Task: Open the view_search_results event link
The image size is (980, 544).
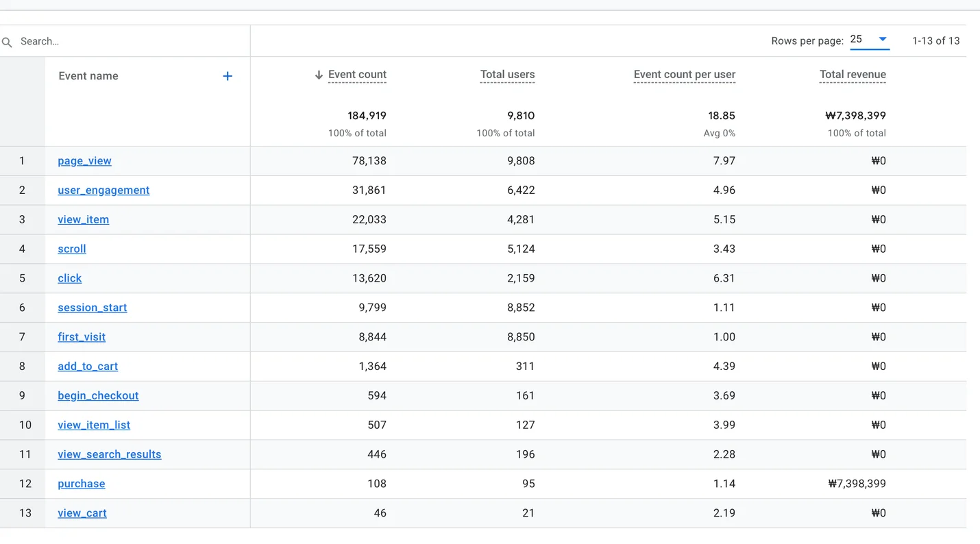Action: [110, 455]
